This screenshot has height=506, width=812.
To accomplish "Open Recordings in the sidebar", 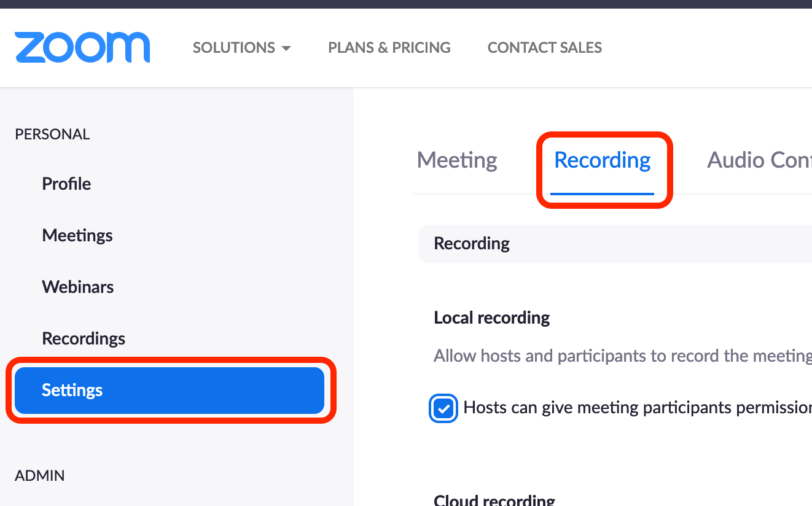I will point(84,338).
